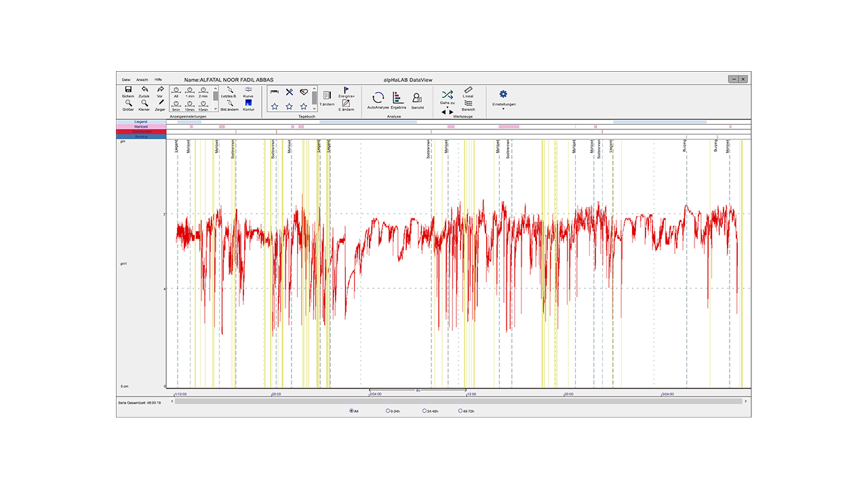Open the Datei menu
This screenshot has height=488, width=868.
click(126, 79)
